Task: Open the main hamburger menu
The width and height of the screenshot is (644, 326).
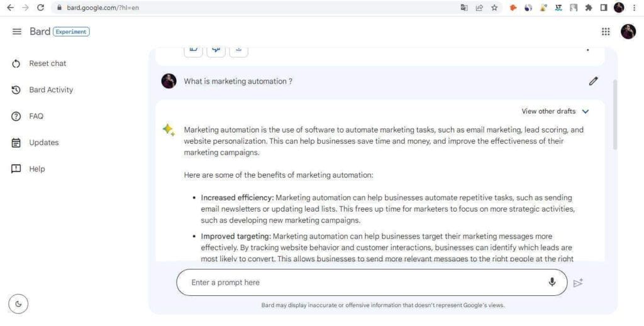Action: pyautogui.click(x=17, y=31)
